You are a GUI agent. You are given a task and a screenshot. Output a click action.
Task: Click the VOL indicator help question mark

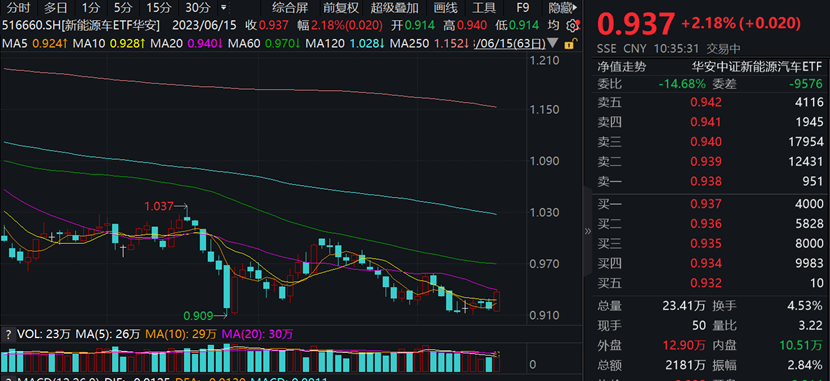8,334
